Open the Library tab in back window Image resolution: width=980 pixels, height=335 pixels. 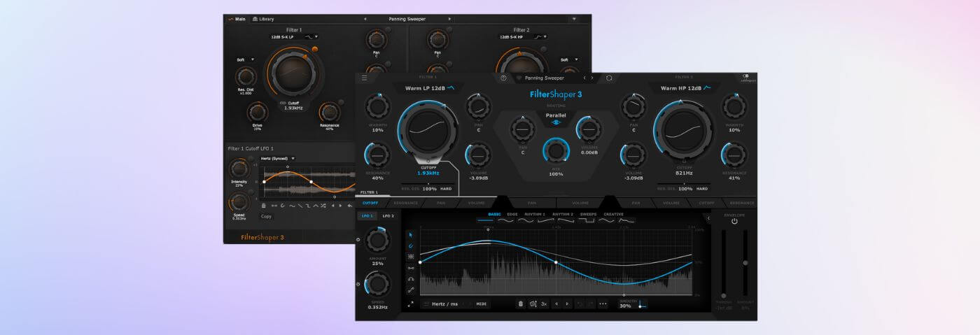point(263,19)
